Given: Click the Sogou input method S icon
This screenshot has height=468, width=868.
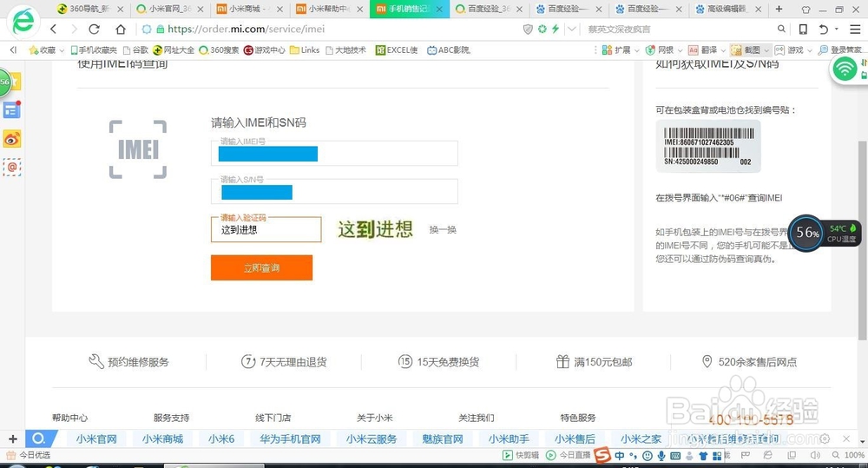Looking at the screenshot, I should tap(602, 455).
